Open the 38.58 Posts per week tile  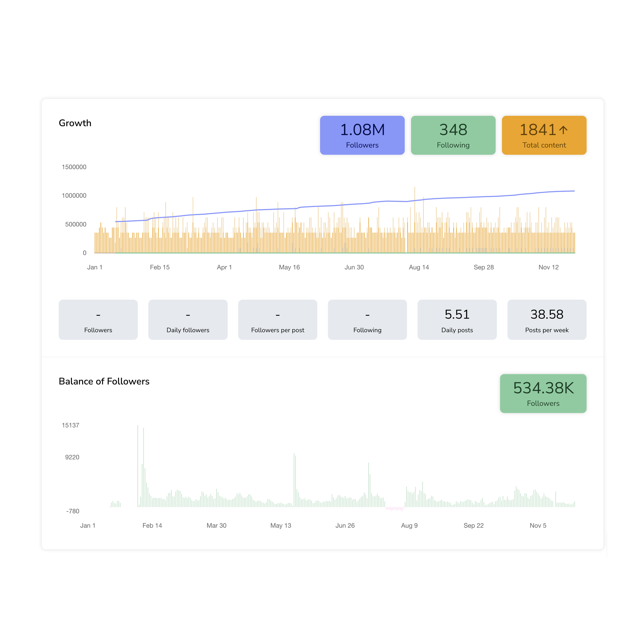click(547, 320)
